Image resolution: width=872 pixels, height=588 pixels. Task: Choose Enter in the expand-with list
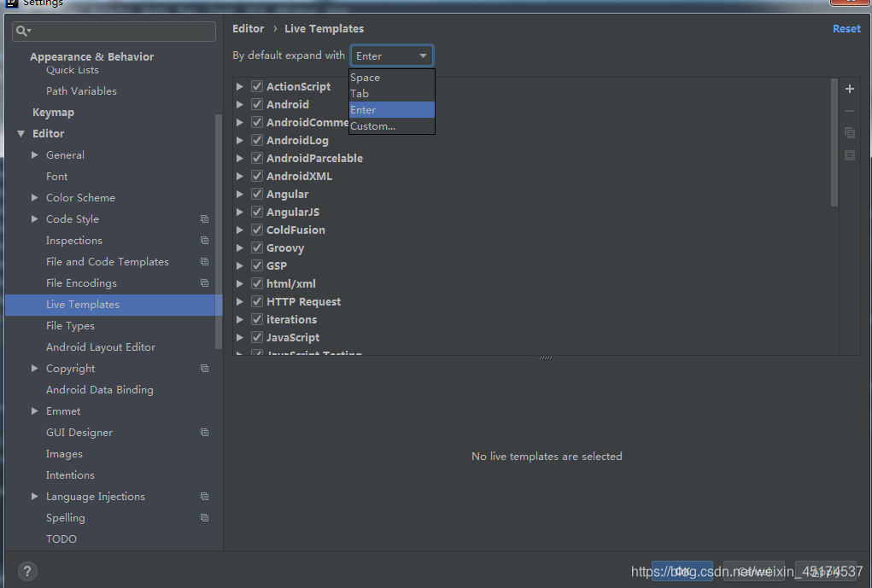(391, 109)
